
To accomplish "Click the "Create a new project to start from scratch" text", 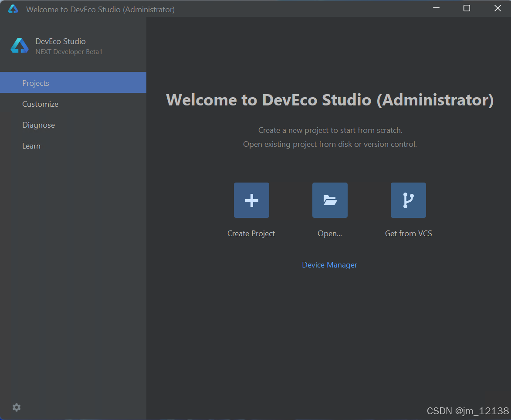I will [x=330, y=130].
